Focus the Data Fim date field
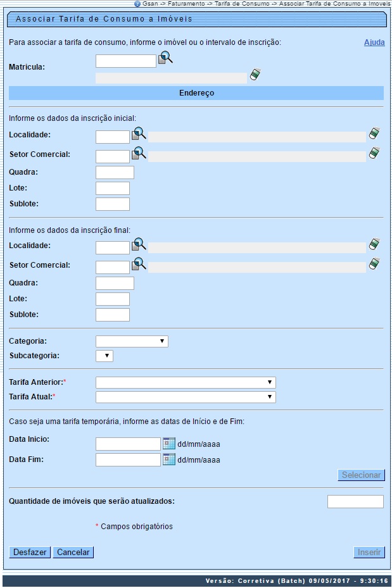The width and height of the screenshot is (392, 588). point(128,460)
